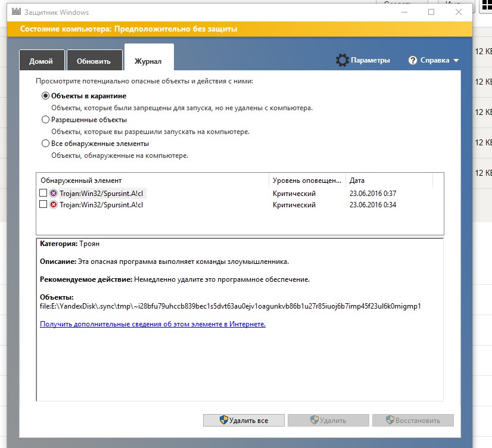Sort by Обнаруженный элемент column header
Image resolution: width=492 pixels, height=448 pixels.
[81, 181]
